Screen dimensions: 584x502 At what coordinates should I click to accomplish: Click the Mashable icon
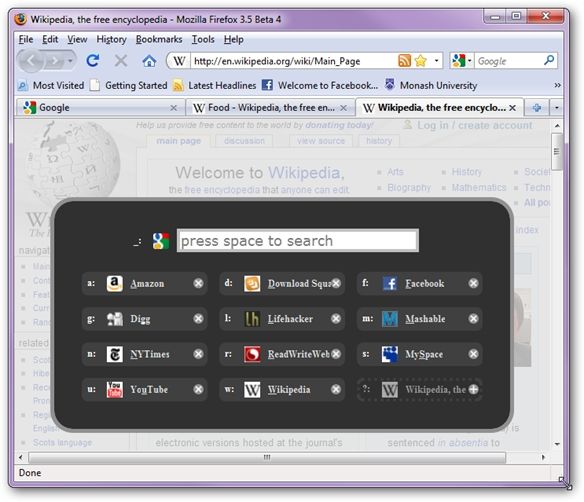tap(390, 319)
